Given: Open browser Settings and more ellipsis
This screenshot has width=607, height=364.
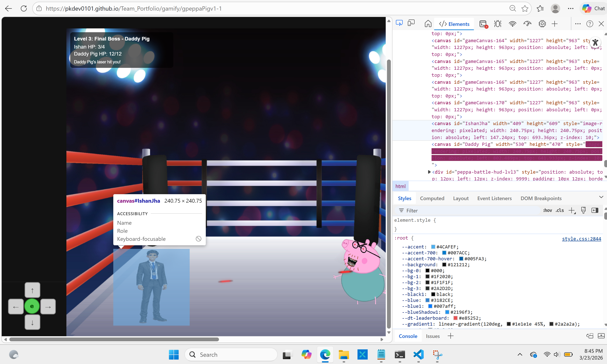Looking at the screenshot, I should click(571, 8).
